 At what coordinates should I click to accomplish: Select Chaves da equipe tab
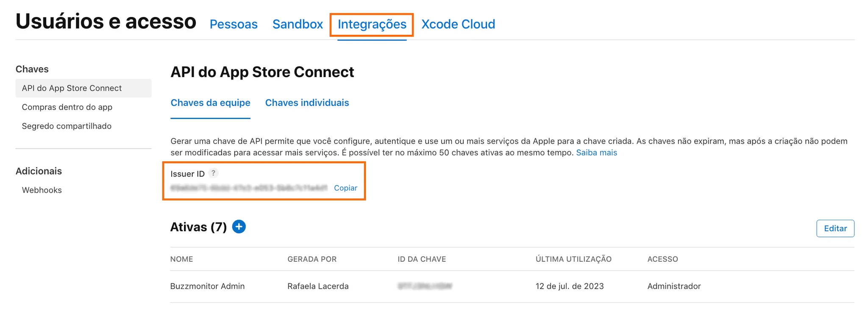pyautogui.click(x=210, y=103)
